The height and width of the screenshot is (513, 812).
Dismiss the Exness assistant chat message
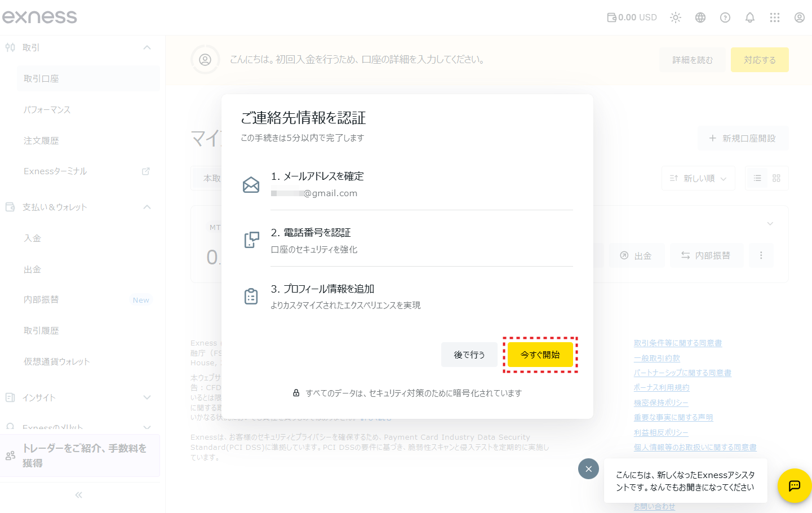point(588,468)
